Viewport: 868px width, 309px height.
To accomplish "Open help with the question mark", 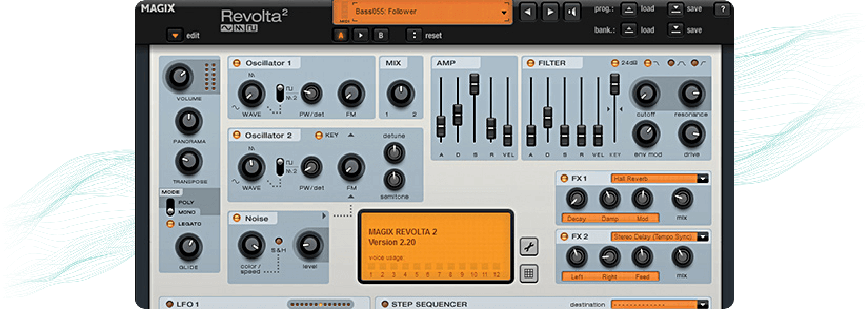I will coord(722,9).
